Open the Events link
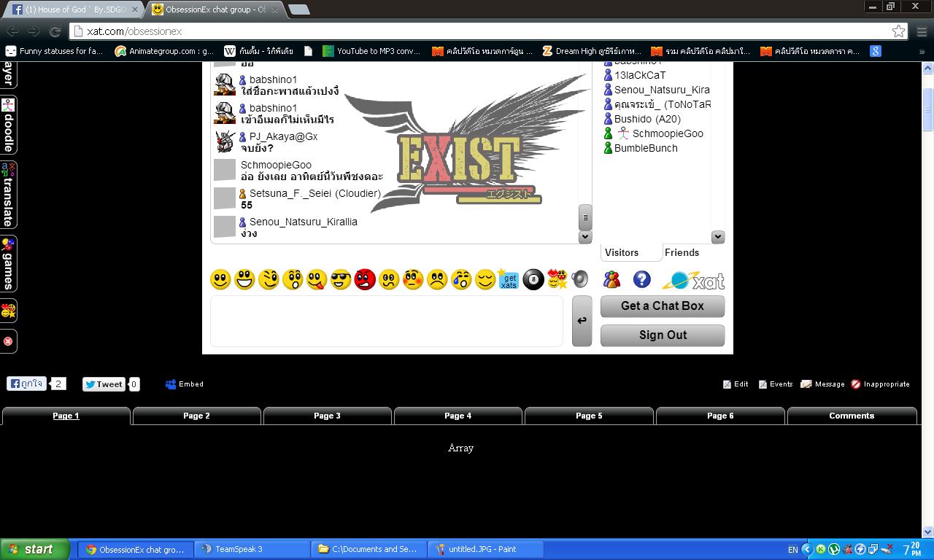Image resolution: width=934 pixels, height=560 pixels. (776, 384)
